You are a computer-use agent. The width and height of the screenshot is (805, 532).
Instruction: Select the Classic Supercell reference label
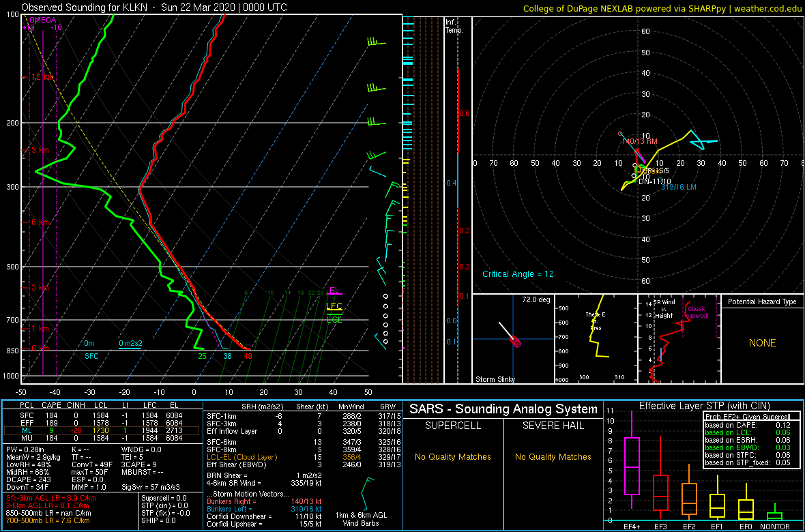coord(698,312)
